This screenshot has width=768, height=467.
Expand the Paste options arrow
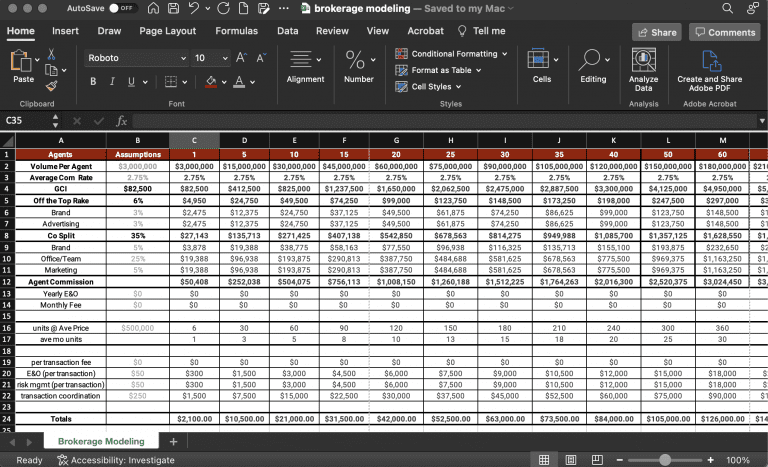tap(37, 60)
